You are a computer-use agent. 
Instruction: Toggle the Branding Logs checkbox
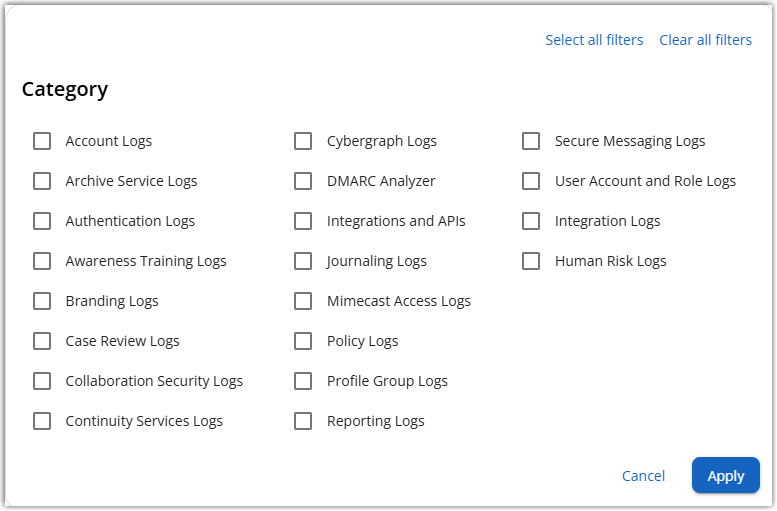coord(42,301)
